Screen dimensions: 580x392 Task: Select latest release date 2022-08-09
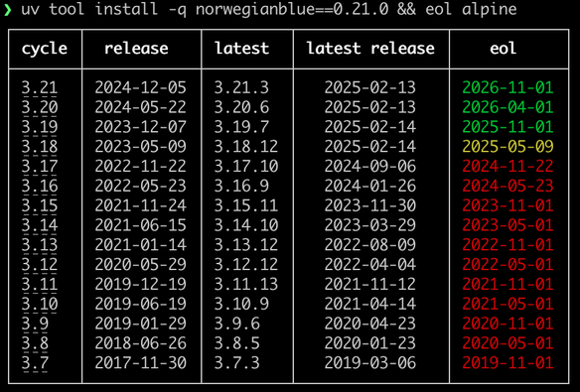[x=370, y=245]
